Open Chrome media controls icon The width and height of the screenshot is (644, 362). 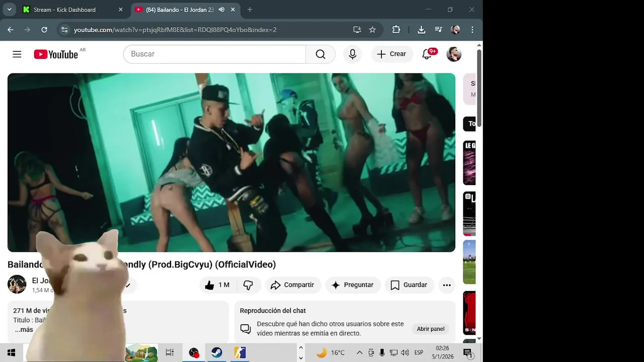pos(438,30)
